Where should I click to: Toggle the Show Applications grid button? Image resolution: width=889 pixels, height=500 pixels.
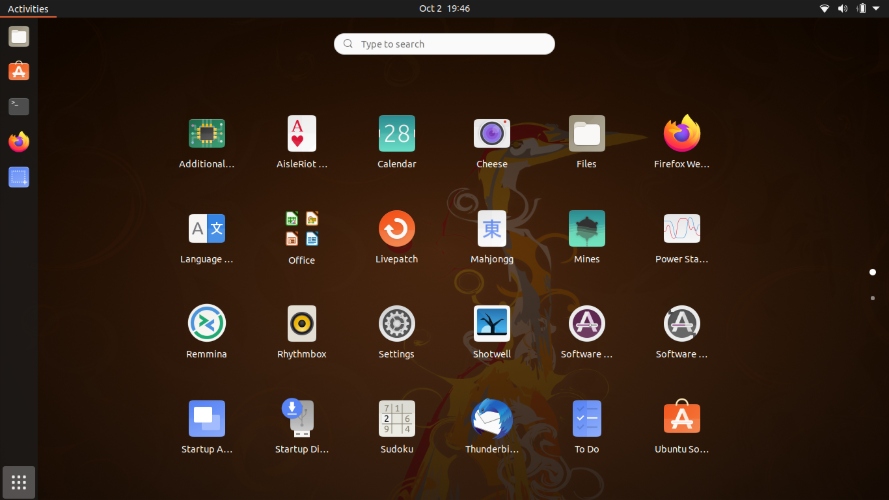19,482
